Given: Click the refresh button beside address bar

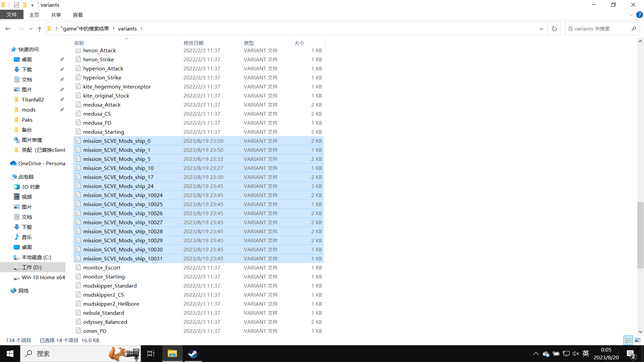Looking at the screenshot, I should tap(554, 29).
